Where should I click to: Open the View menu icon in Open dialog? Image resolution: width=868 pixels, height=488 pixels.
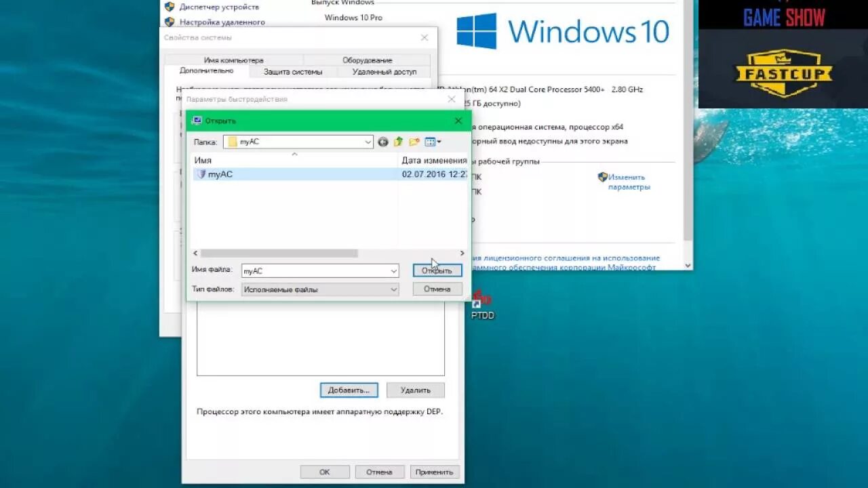point(433,142)
